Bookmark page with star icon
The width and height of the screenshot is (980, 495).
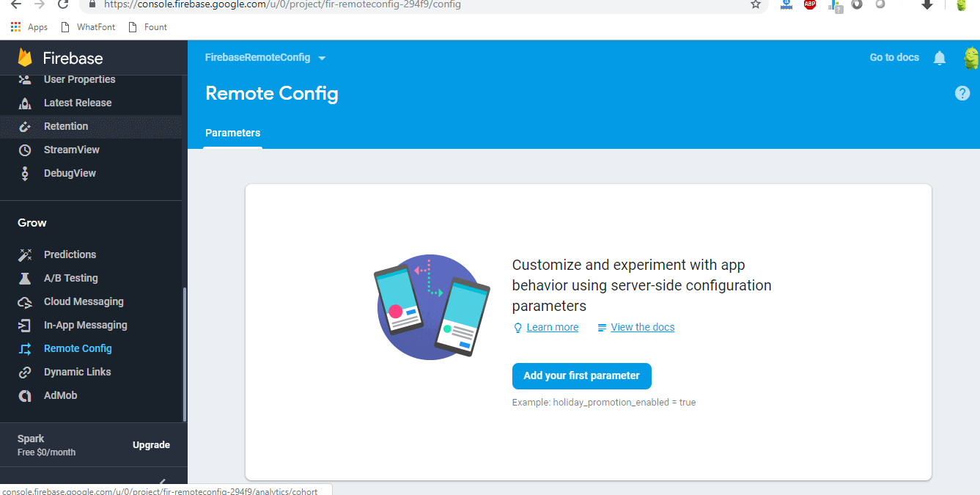point(755,4)
